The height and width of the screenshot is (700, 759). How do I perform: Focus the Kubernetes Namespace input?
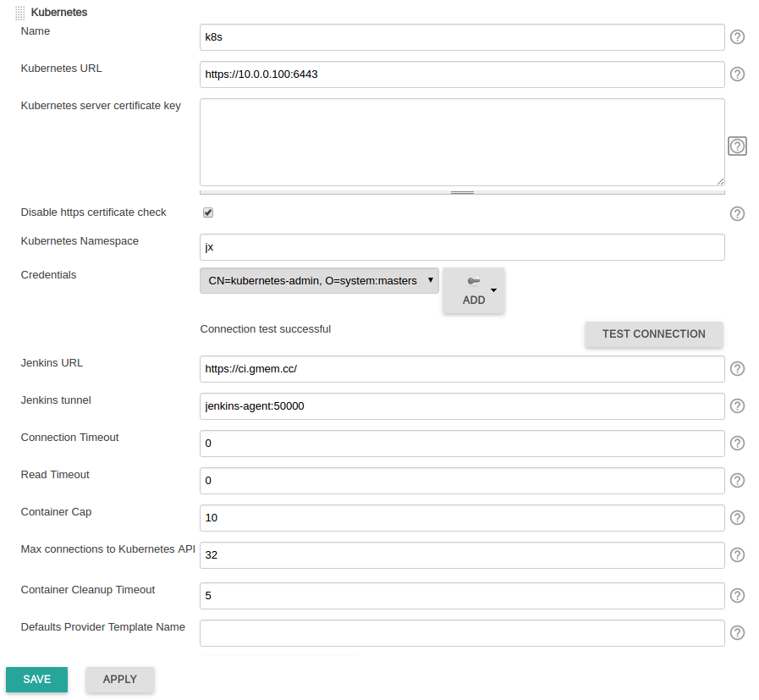click(x=462, y=247)
